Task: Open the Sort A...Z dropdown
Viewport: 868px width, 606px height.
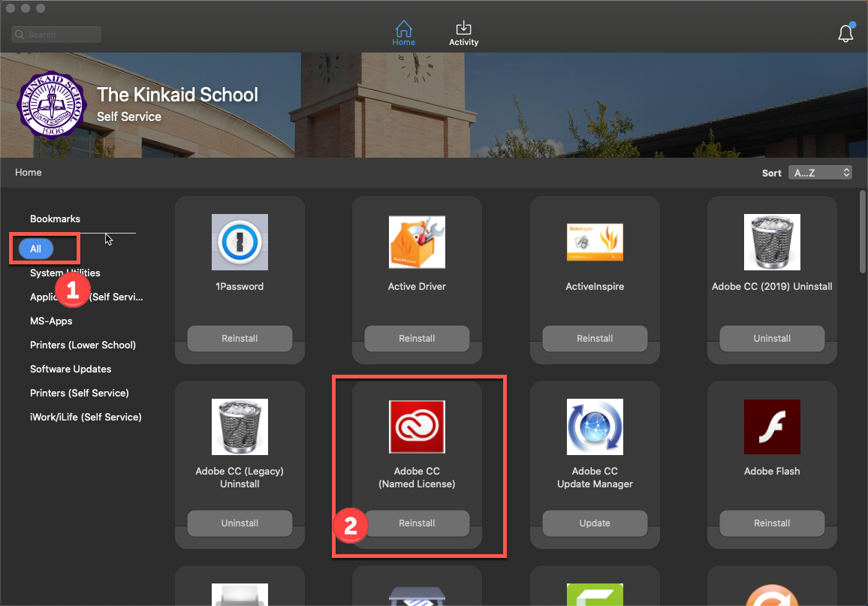Action: [820, 173]
